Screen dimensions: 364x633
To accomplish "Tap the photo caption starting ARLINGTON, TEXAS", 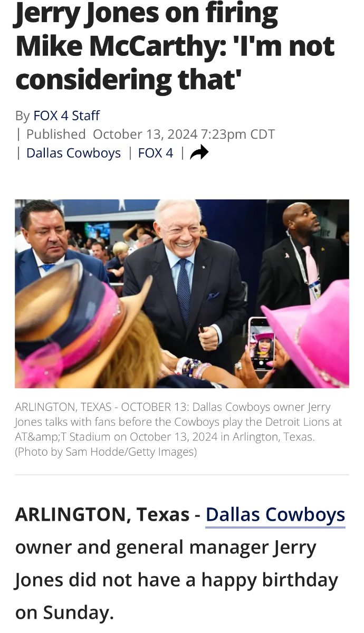I will [x=178, y=429].
